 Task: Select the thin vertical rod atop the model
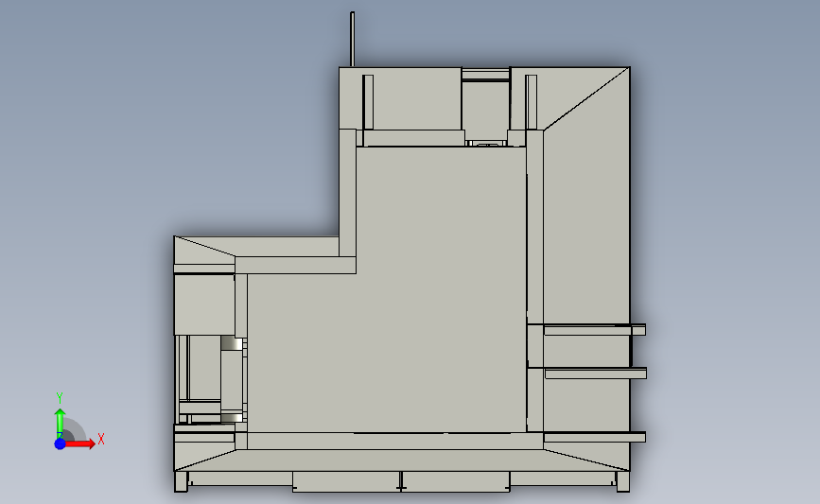click(x=353, y=39)
